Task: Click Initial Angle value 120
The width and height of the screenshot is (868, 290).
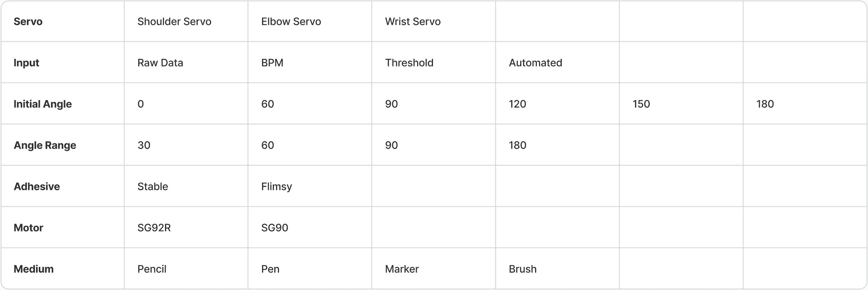Action: pyautogui.click(x=517, y=104)
